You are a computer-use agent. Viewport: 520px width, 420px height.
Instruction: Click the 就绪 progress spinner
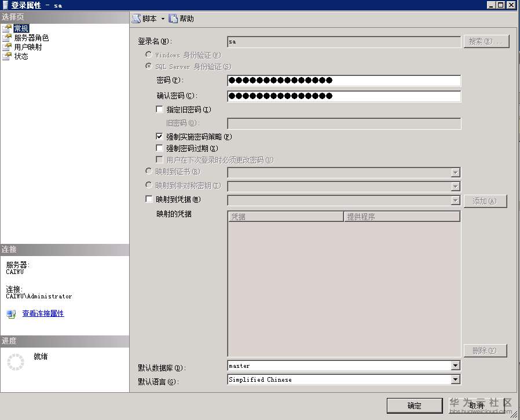tap(16, 362)
